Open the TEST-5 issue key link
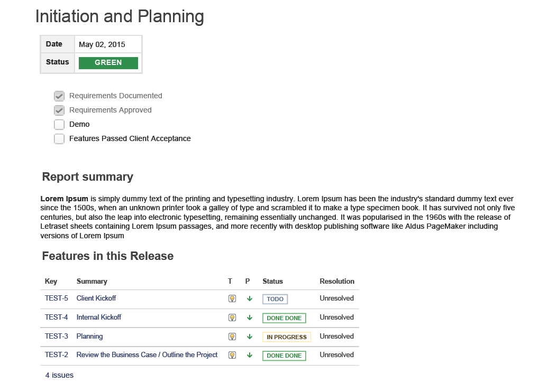 (57, 298)
